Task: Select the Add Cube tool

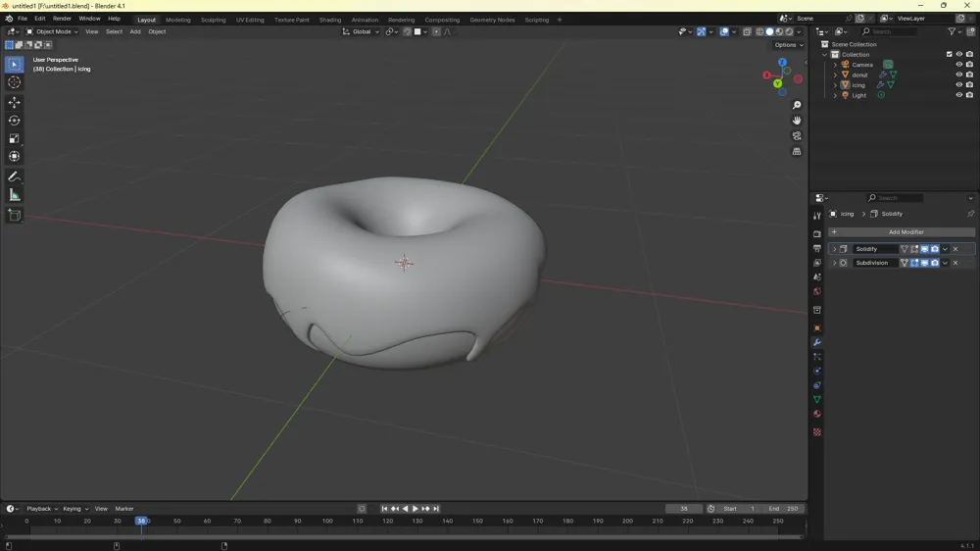Action: click(15, 216)
